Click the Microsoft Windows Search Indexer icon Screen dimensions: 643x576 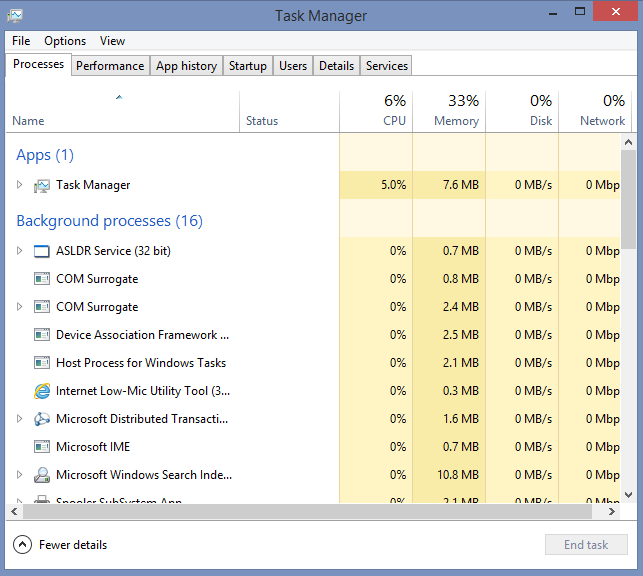coord(42,475)
